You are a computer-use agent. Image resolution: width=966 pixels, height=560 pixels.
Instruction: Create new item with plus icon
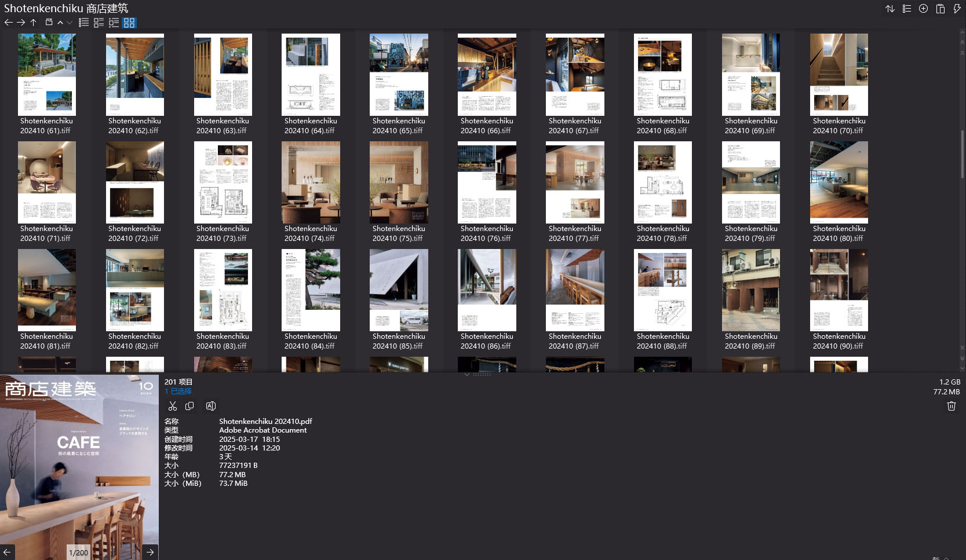coord(923,9)
